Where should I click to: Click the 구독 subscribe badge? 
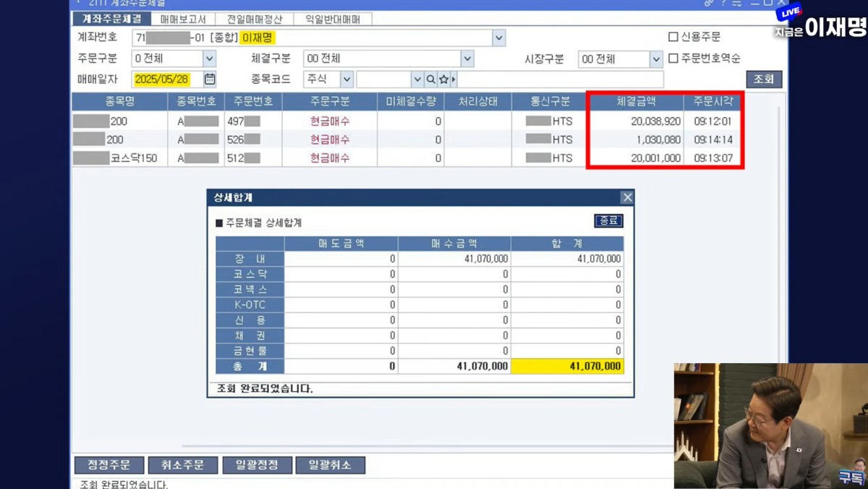pos(851,477)
